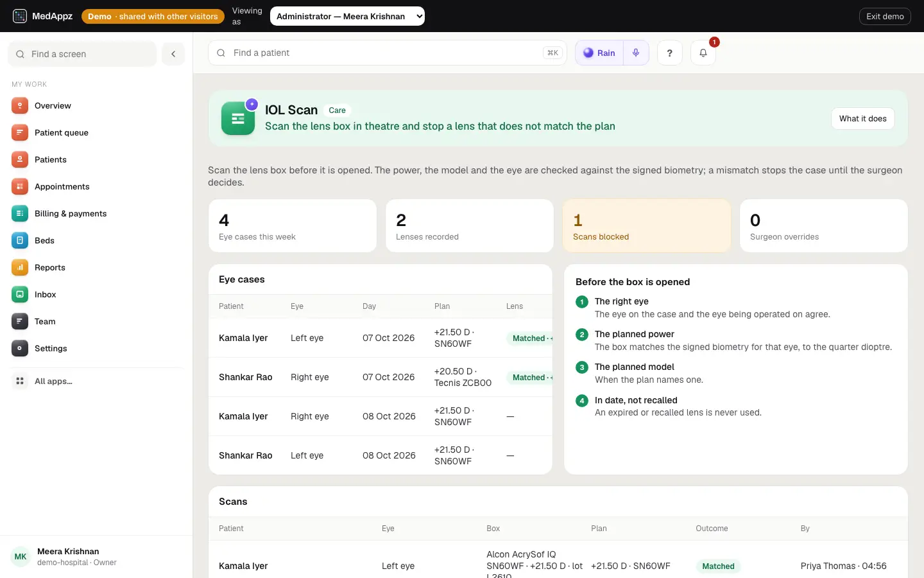The image size is (924, 578).
Task: Collapse the sidebar with the chevron button
Action: pos(173,54)
